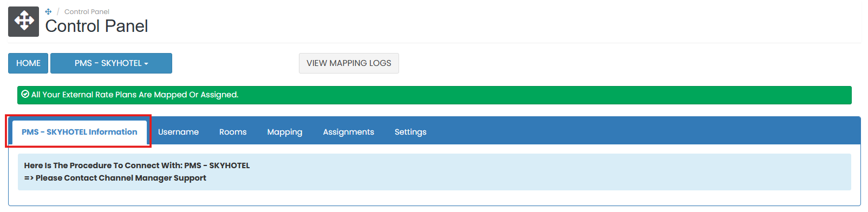Switch to the Username tab
Image resolution: width=868 pixels, height=212 pixels.
(x=178, y=132)
